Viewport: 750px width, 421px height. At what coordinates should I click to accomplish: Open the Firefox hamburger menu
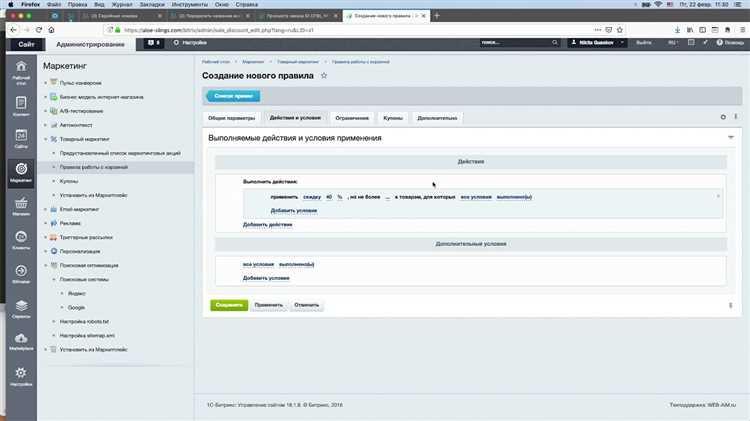point(742,30)
